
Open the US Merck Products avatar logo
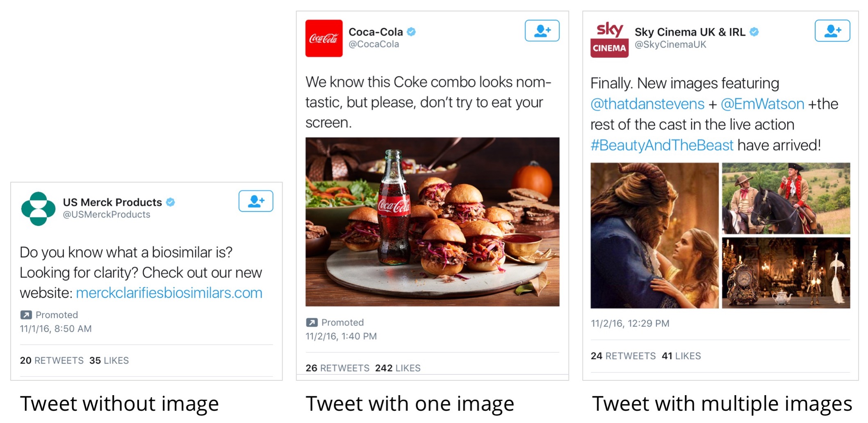coord(38,209)
